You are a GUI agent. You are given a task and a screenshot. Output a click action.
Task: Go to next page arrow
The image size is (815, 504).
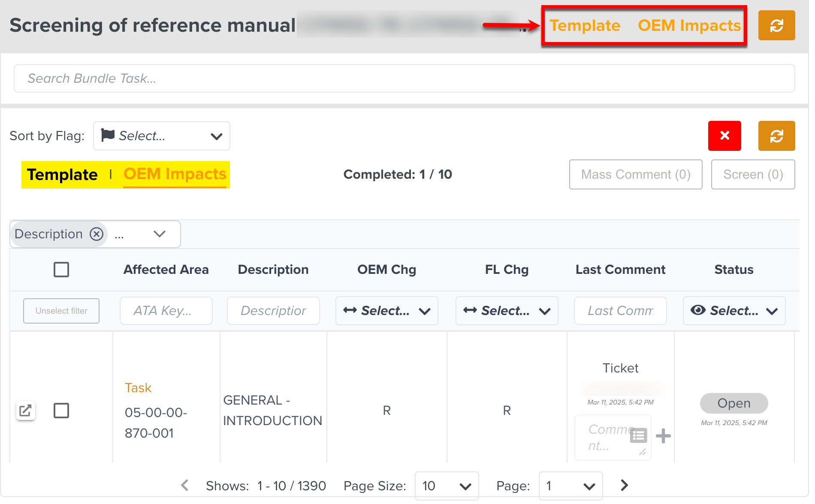(624, 485)
